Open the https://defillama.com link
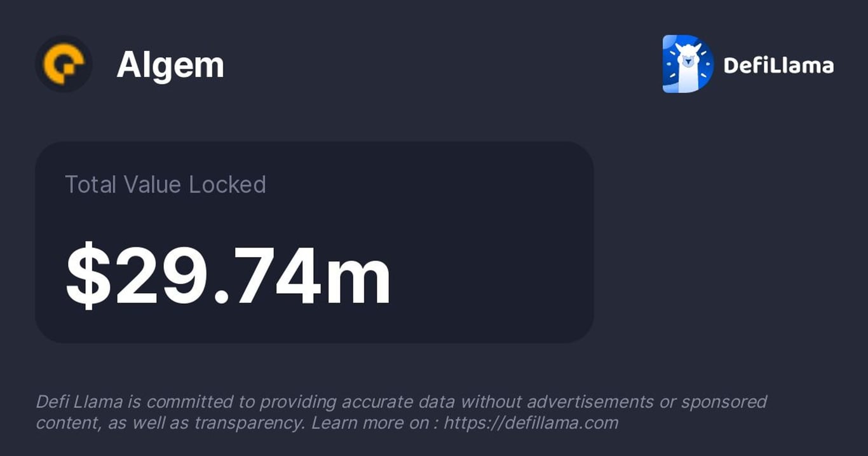Screen dimensions: 868x456 531,423
